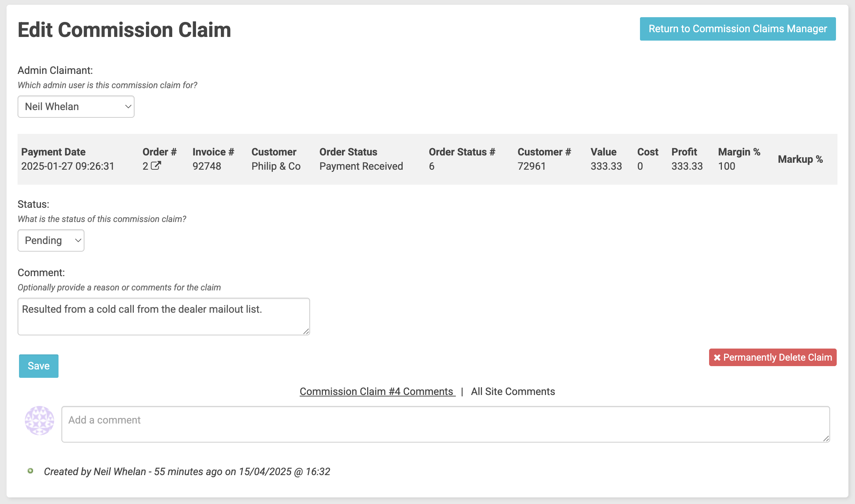
Task: Click Created by Neil Whelan log entry
Action: point(187,472)
